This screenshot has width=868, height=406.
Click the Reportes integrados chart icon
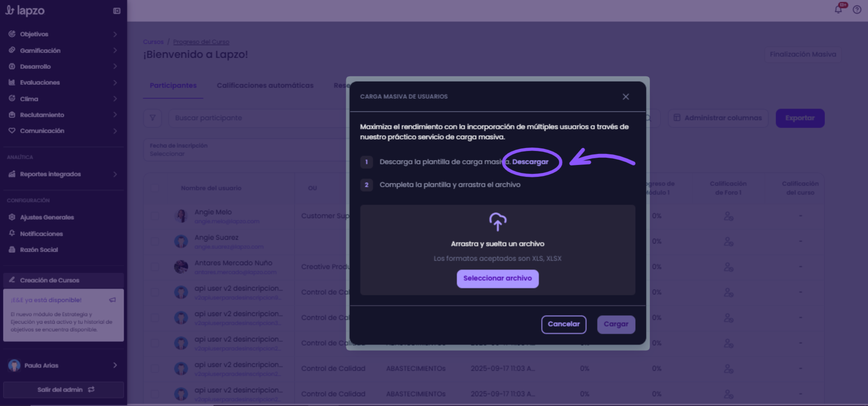(12, 174)
